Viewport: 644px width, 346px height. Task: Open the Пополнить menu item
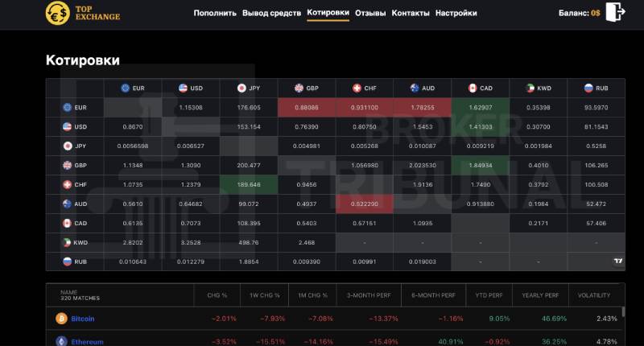click(215, 13)
